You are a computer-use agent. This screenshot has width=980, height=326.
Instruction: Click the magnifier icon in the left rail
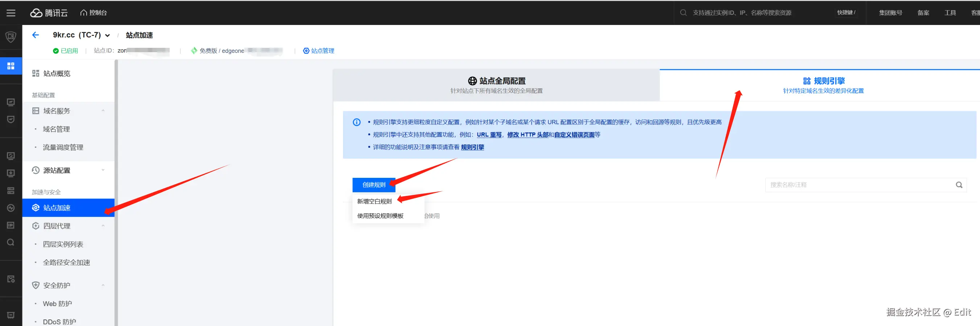click(x=11, y=242)
